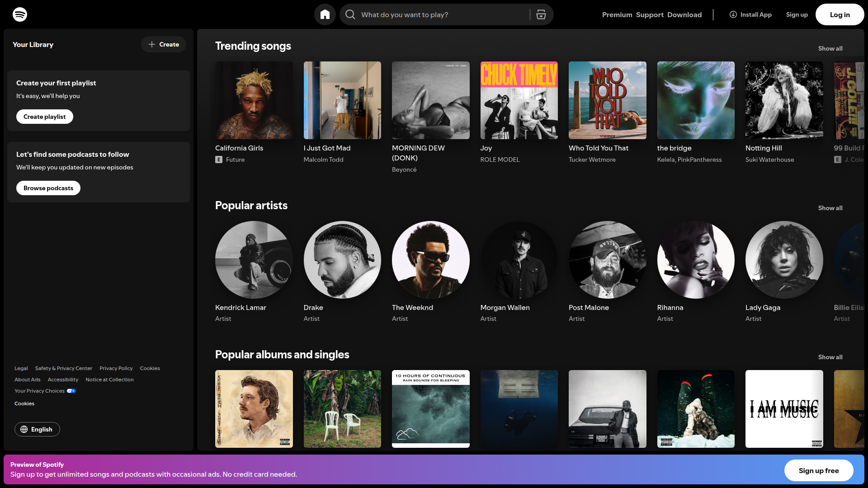868x488 pixels.
Task: Open The Weeknd artist photo
Action: click(431, 260)
